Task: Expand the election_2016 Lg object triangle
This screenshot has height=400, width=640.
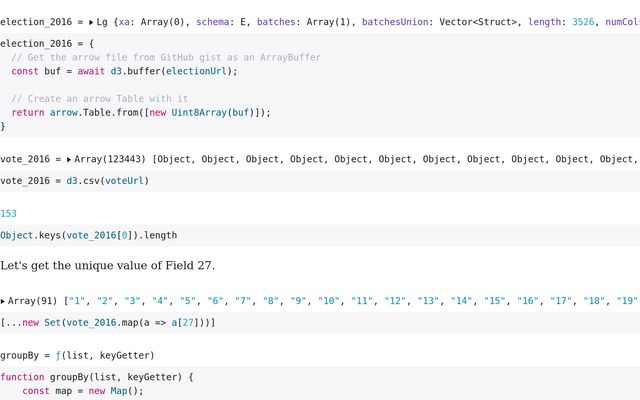Action: 91,22
